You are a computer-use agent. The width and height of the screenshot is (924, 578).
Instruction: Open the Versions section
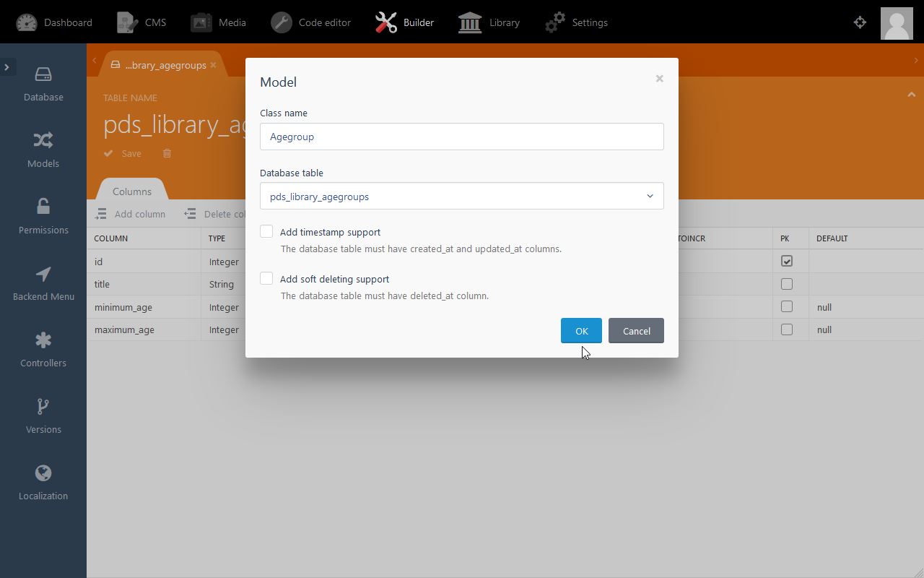43,416
